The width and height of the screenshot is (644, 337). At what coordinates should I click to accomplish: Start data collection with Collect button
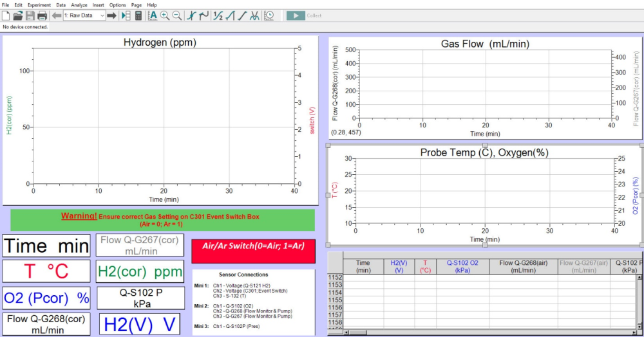click(x=304, y=15)
